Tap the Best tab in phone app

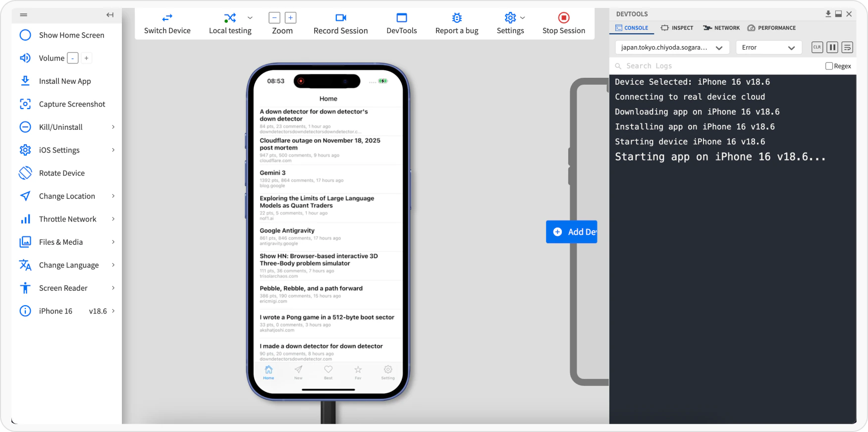pos(328,373)
